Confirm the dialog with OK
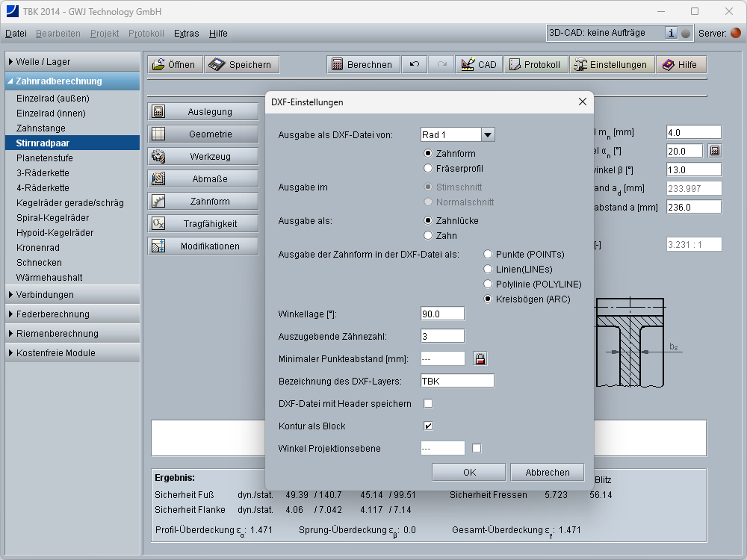Screen dimensions: 747x560 pos(468,472)
